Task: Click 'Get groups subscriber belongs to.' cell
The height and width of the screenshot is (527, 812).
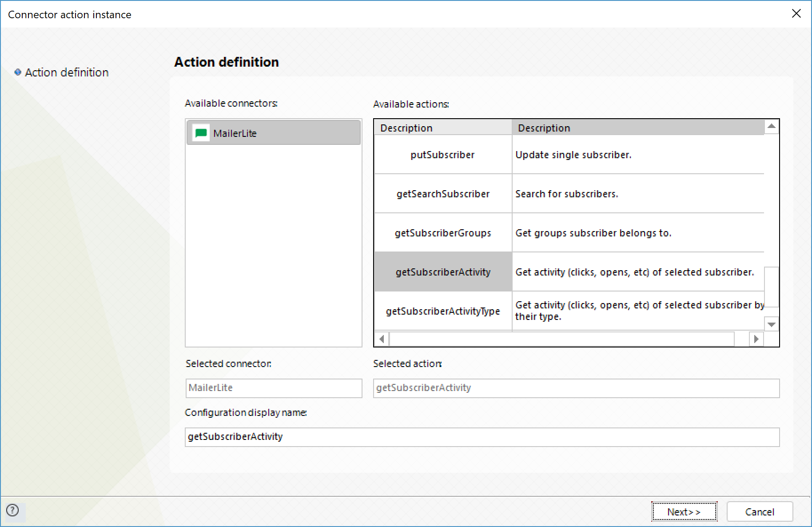Action: point(638,233)
